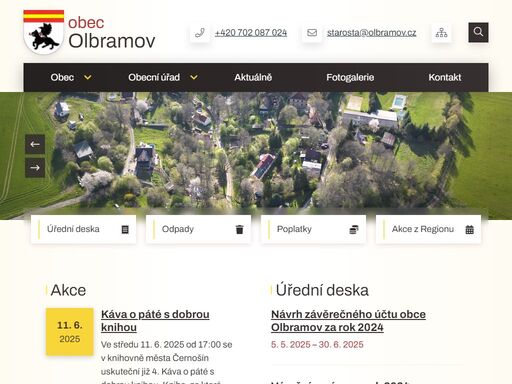The width and height of the screenshot is (512, 384).
Task: Click the email envelope icon
Action: [312, 33]
